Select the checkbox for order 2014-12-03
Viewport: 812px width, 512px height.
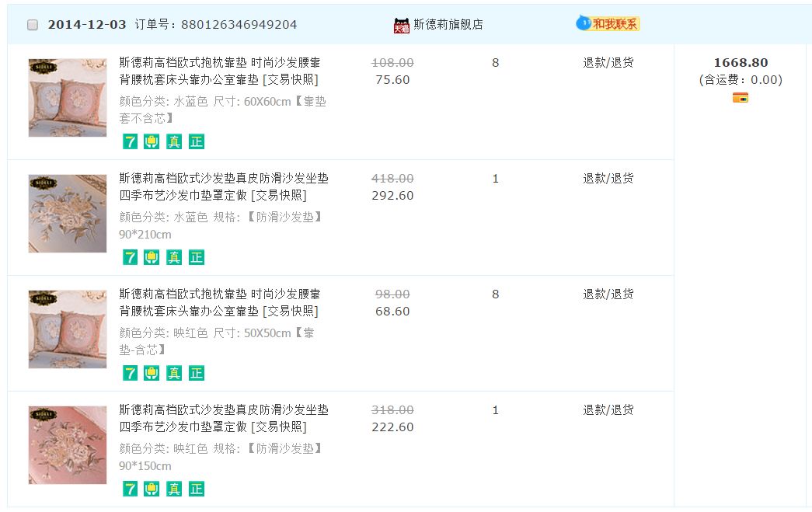pyautogui.click(x=33, y=25)
